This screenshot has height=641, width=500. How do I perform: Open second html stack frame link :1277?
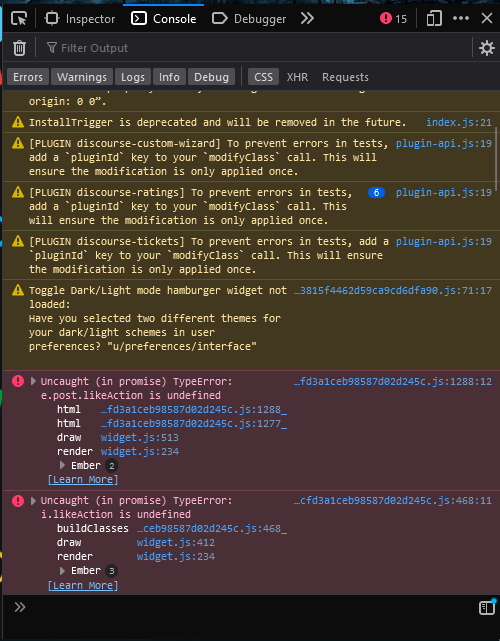pyautogui.click(x=194, y=424)
